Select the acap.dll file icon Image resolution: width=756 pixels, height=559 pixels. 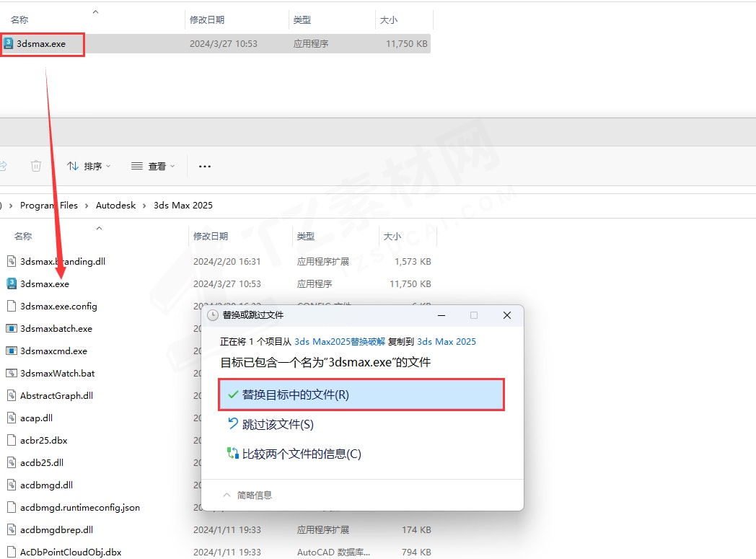click(x=12, y=418)
